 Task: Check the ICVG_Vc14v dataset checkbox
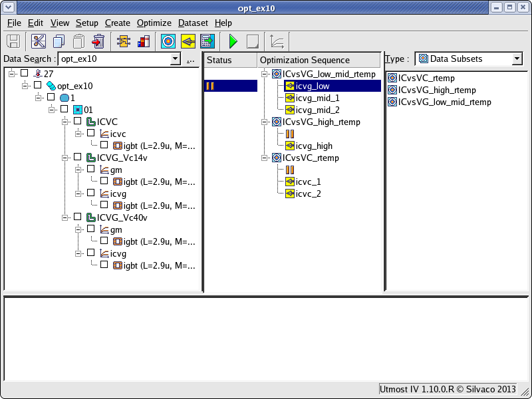[78, 157]
